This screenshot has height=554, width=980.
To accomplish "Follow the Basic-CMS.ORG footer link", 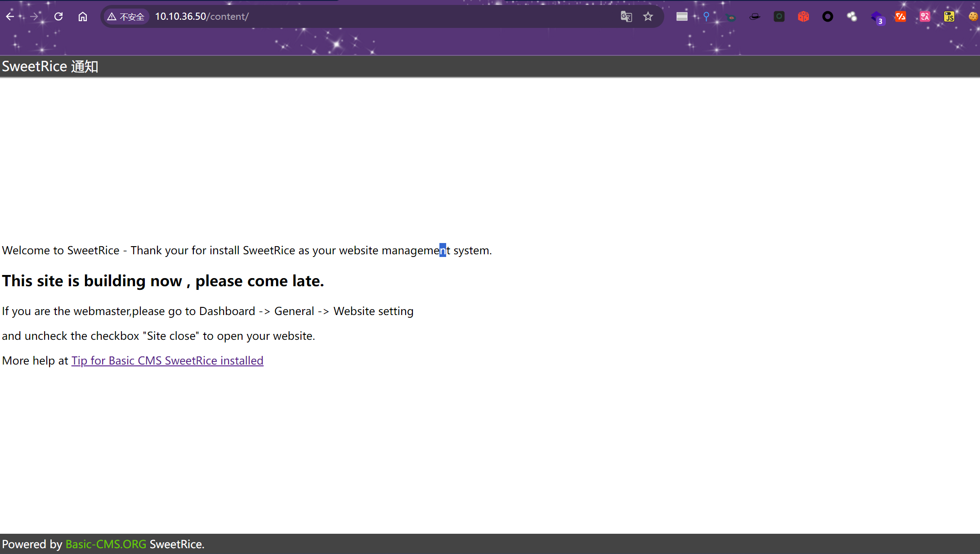I will 106,544.
